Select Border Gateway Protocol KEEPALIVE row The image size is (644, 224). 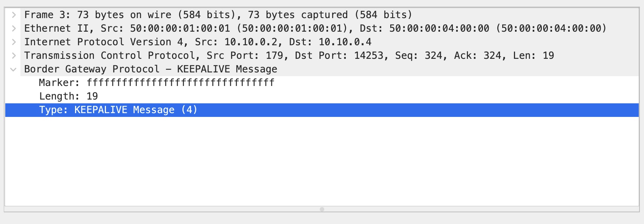click(150, 69)
